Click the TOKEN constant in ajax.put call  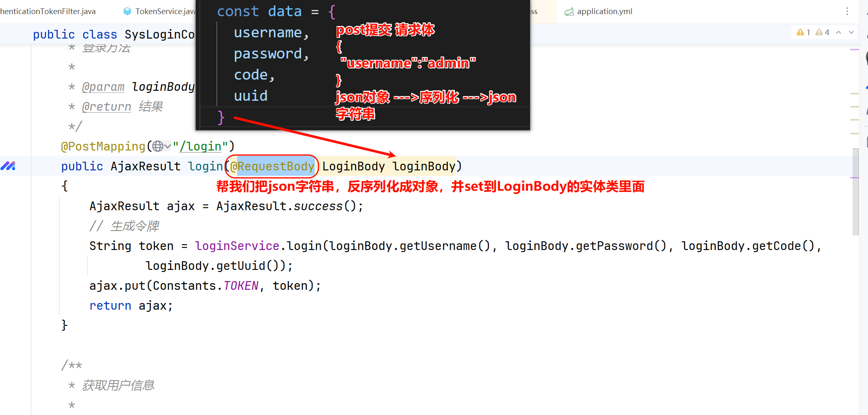click(241, 286)
